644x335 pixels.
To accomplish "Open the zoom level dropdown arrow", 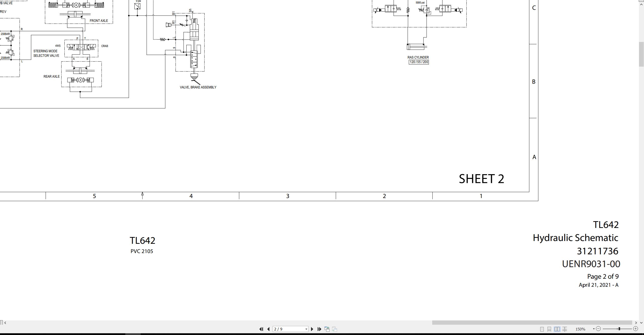I will [594, 329].
